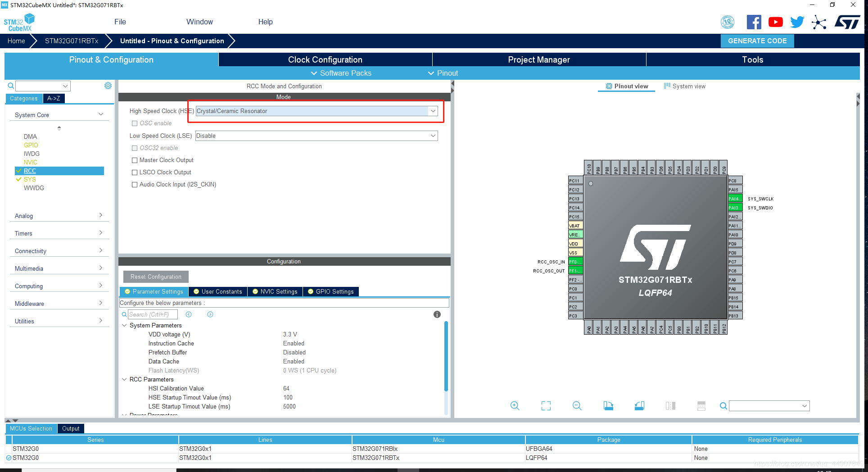
Task: Open the YouTube link icon
Action: coord(775,22)
